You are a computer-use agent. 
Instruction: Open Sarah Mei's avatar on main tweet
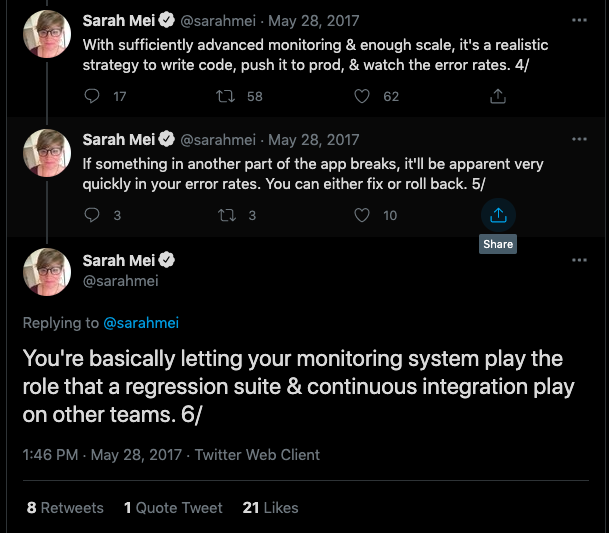pyautogui.click(x=47, y=272)
